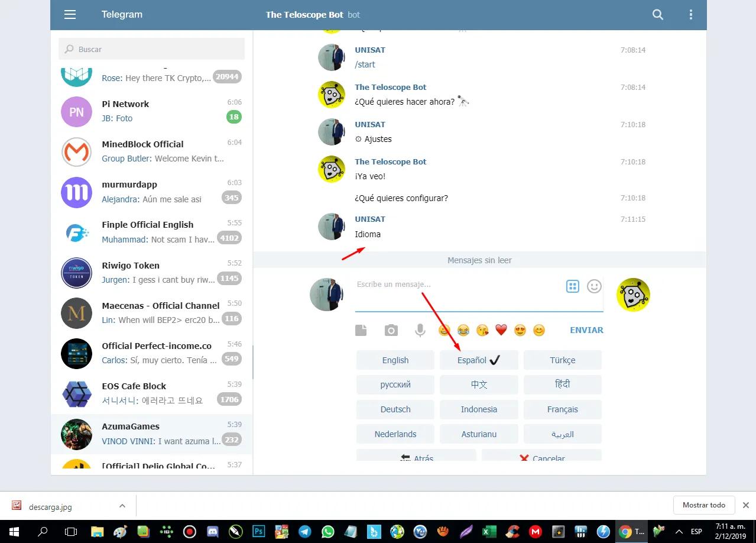The image size is (756, 543).
Task: Open the Riwigo Token chat
Action: tap(151, 273)
